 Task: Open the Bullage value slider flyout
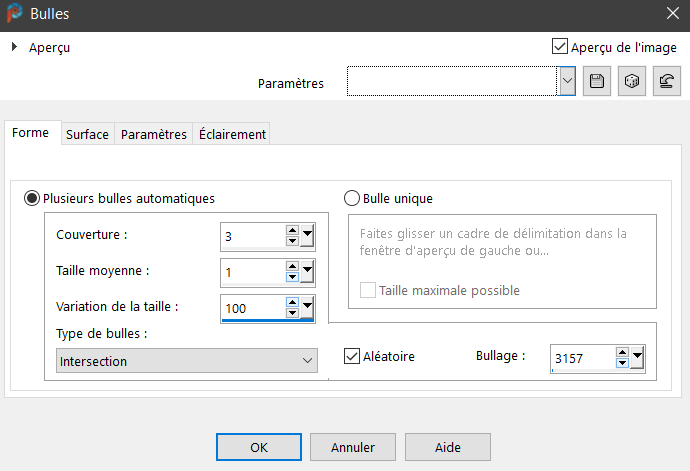(x=637, y=358)
